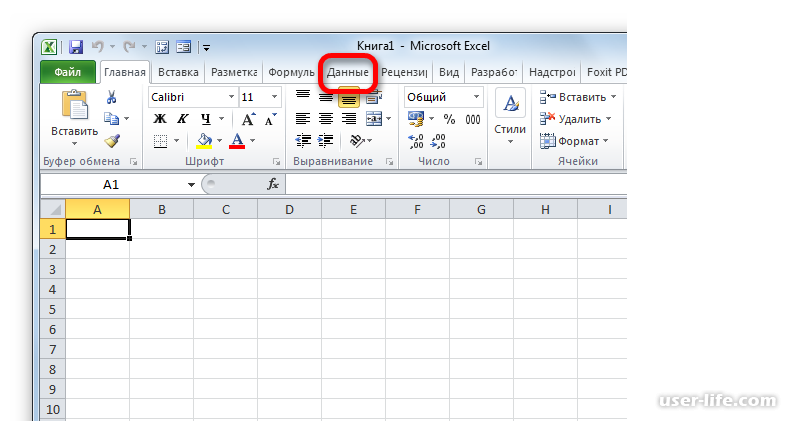The height and width of the screenshot is (421, 792).
Task: Switch to the Рецензирование tab
Action: [404, 72]
